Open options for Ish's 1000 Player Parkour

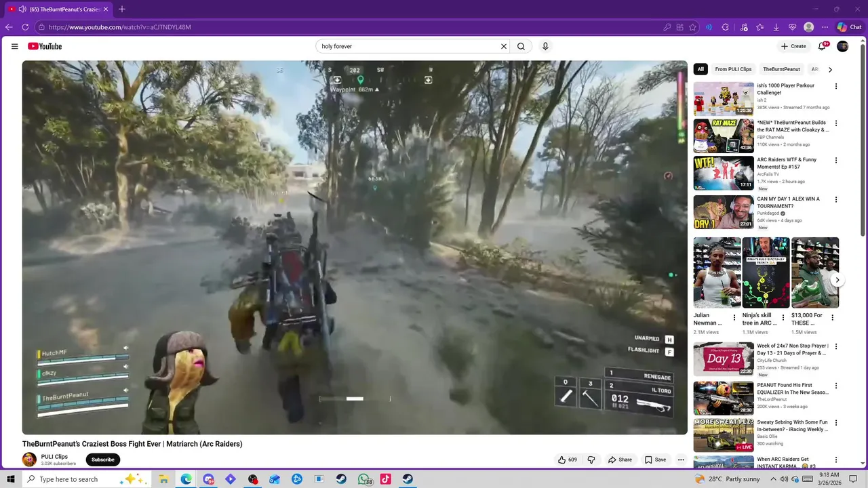[x=836, y=86]
